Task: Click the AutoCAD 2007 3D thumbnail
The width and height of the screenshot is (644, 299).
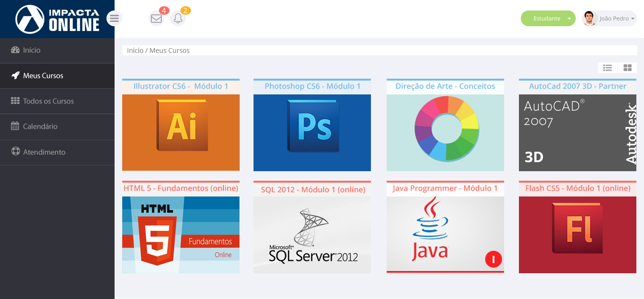Action: pos(578,133)
